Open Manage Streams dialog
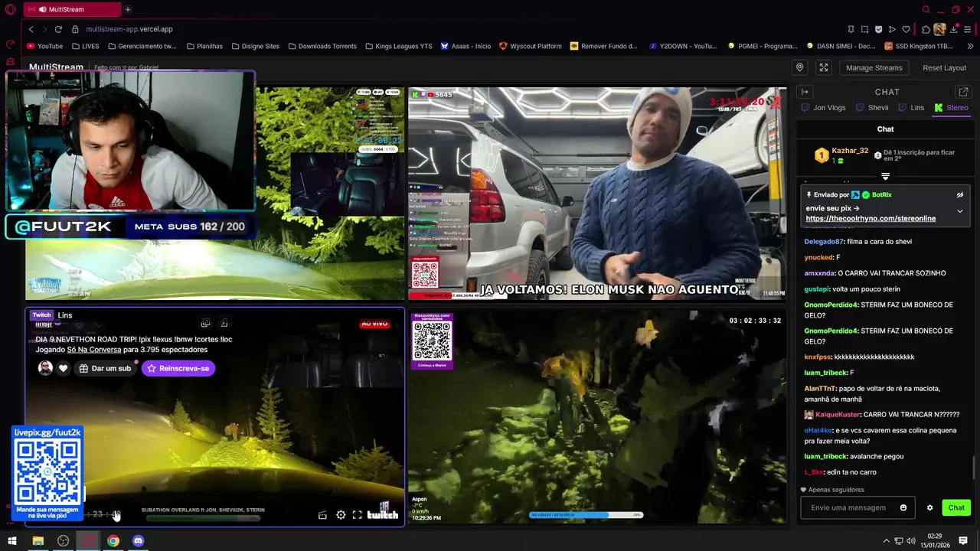This screenshot has height=551, width=980. [874, 67]
